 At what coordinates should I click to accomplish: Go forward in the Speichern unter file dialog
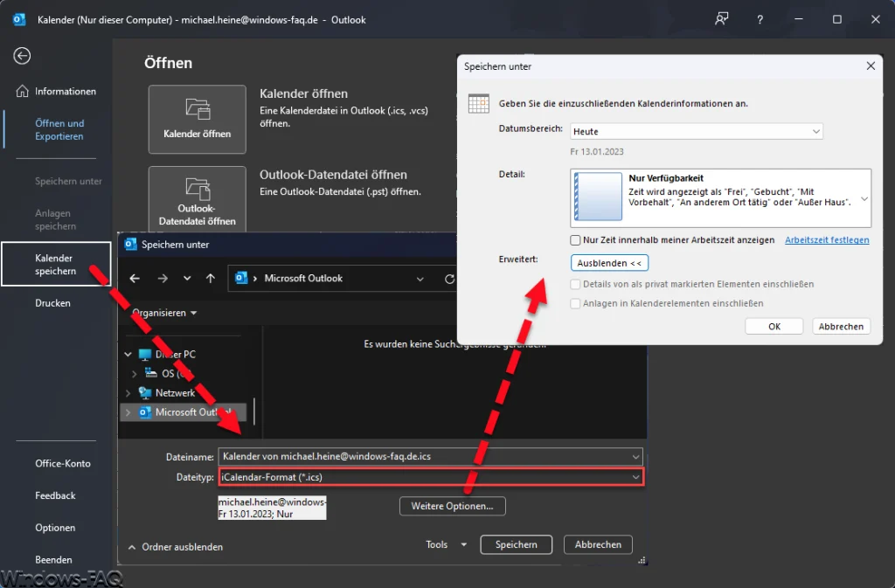tap(163, 279)
